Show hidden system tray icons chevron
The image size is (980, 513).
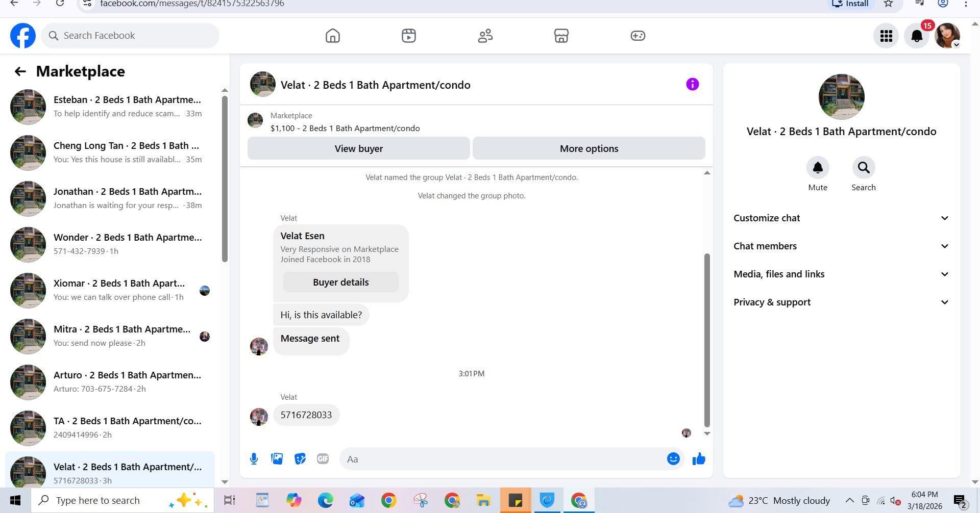tap(849, 500)
